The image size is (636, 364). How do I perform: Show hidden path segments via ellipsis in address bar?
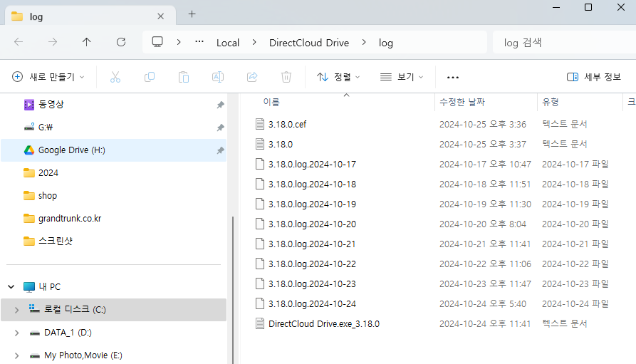(199, 42)
